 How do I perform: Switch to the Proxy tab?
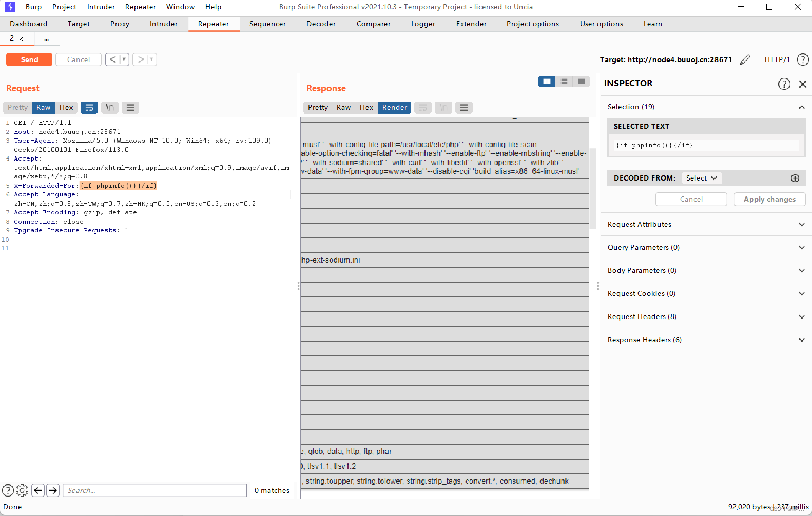(120, 24)
